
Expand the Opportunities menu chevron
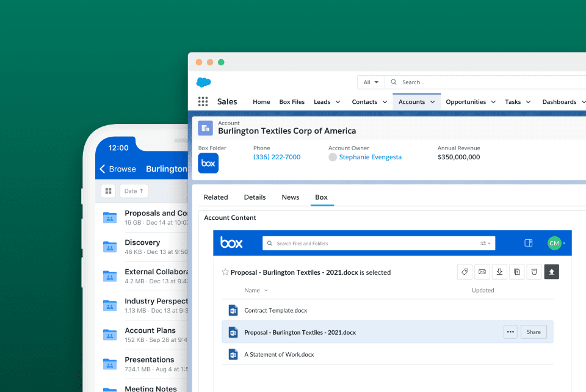[493, 102]
